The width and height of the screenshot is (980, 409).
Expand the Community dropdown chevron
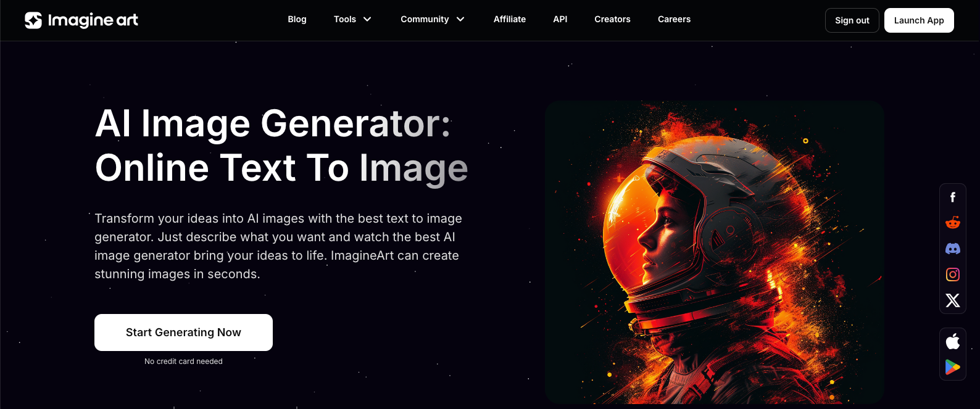coord(460,19)
